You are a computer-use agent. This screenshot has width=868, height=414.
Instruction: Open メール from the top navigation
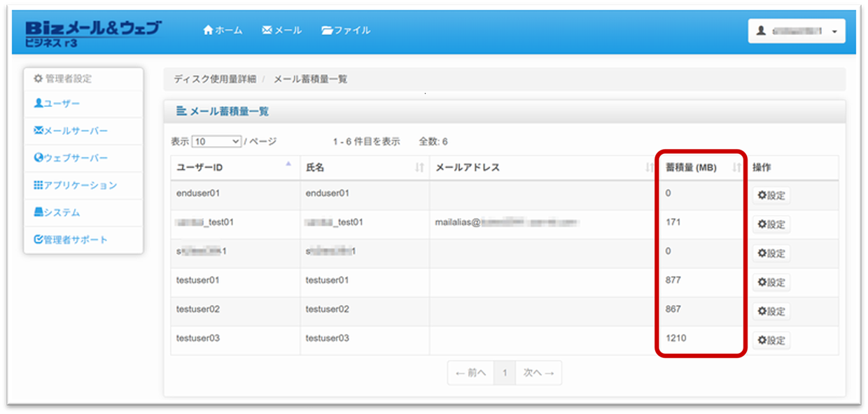281,30
